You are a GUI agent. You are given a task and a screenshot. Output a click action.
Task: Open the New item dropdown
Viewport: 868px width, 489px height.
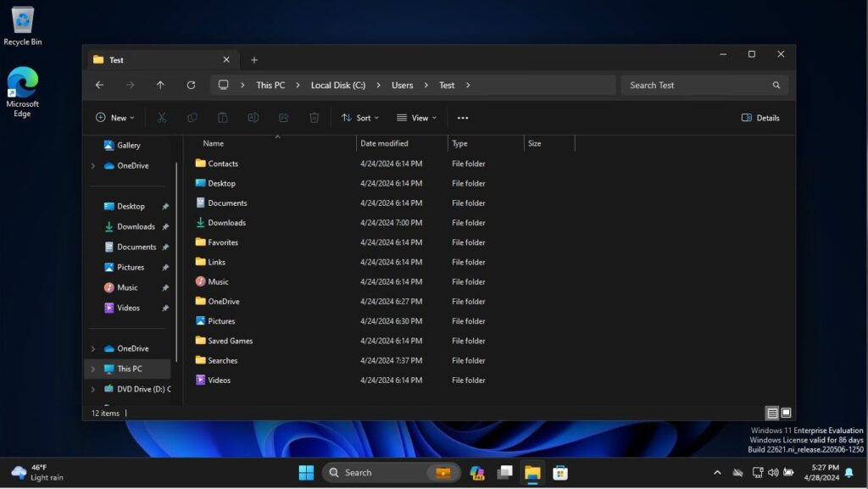coord(115,118)
